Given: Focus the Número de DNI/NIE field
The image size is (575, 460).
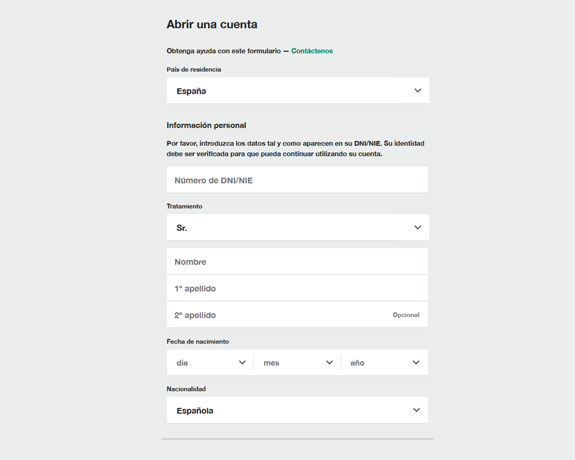Looking at the screenshot, I should pyautogui.click(x=297, y=180).
